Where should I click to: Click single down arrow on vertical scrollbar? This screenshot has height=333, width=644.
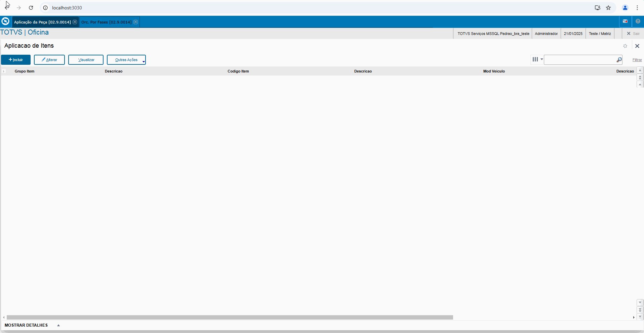(x=640, y=302)
